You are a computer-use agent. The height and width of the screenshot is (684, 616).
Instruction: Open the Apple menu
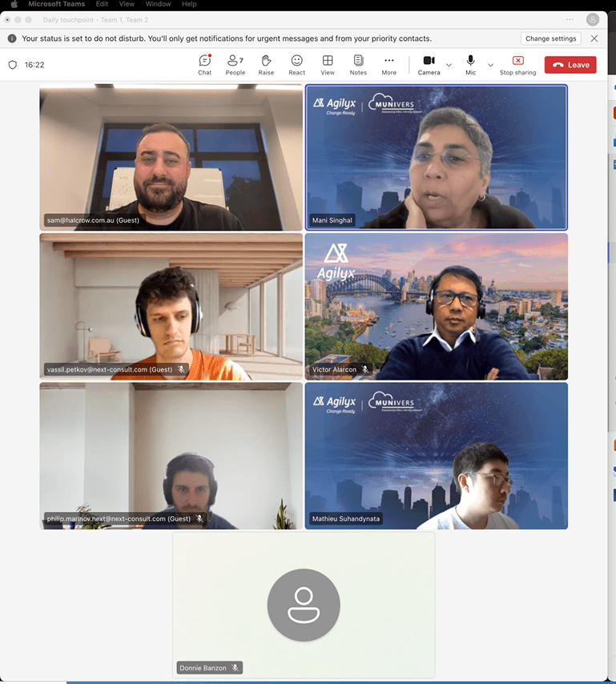(14, 4)
